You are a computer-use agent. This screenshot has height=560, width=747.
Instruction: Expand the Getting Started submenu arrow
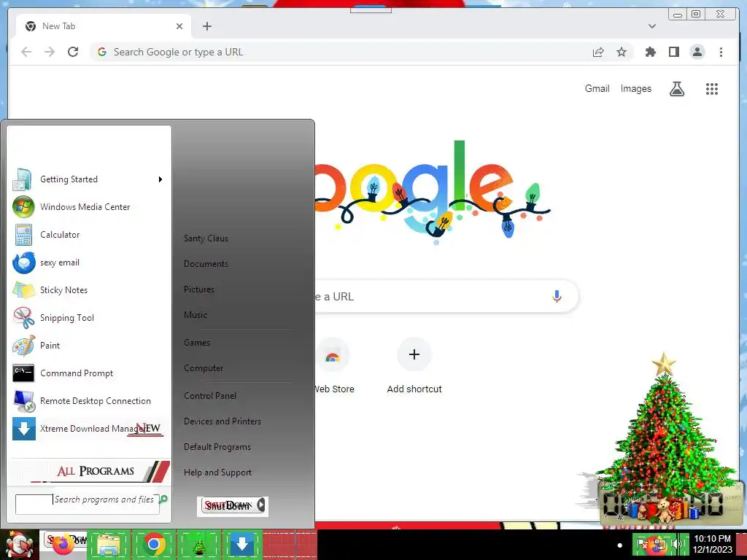[x=160, y=179]
